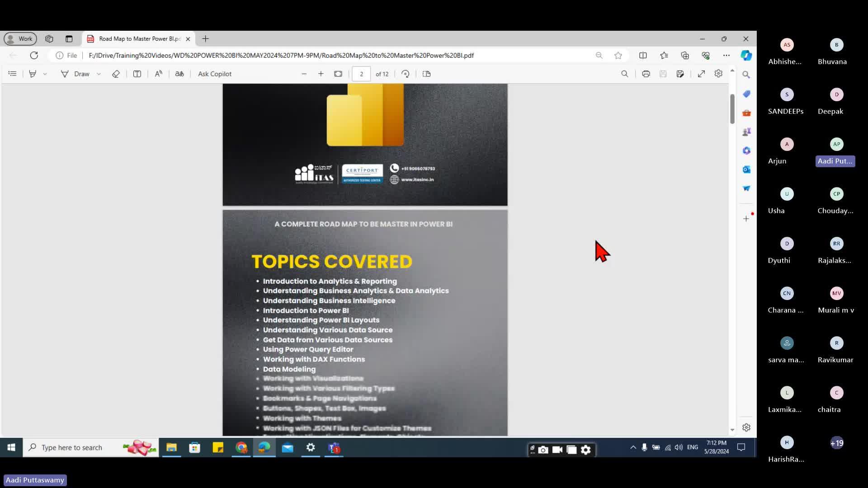Open the PDF table of contents icon
Screen dimensions: 868x488
click(13, 74)
